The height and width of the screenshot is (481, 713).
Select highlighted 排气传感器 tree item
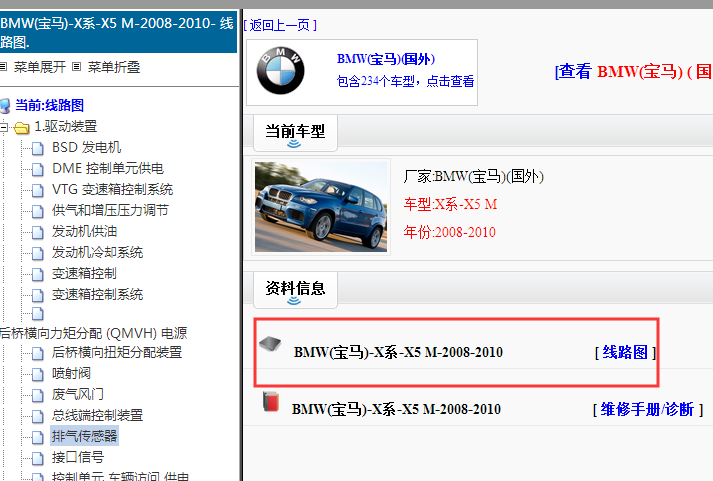(x=84, y=436)
